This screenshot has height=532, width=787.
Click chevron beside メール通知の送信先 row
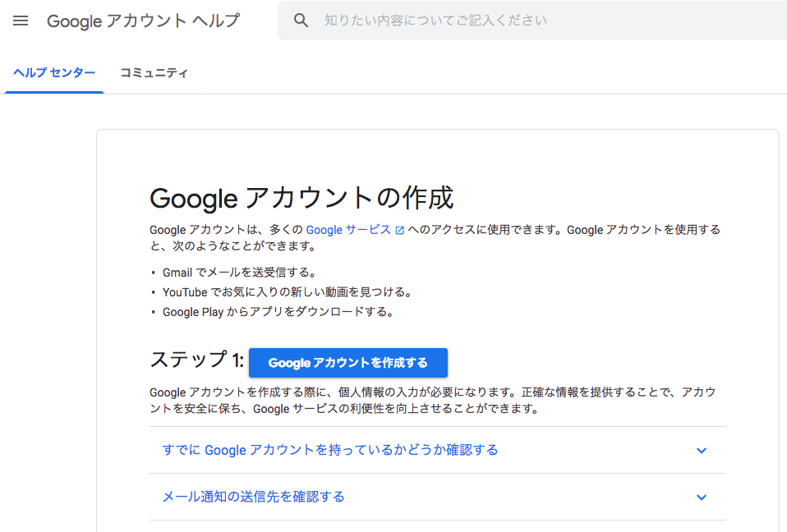(702, 497)
